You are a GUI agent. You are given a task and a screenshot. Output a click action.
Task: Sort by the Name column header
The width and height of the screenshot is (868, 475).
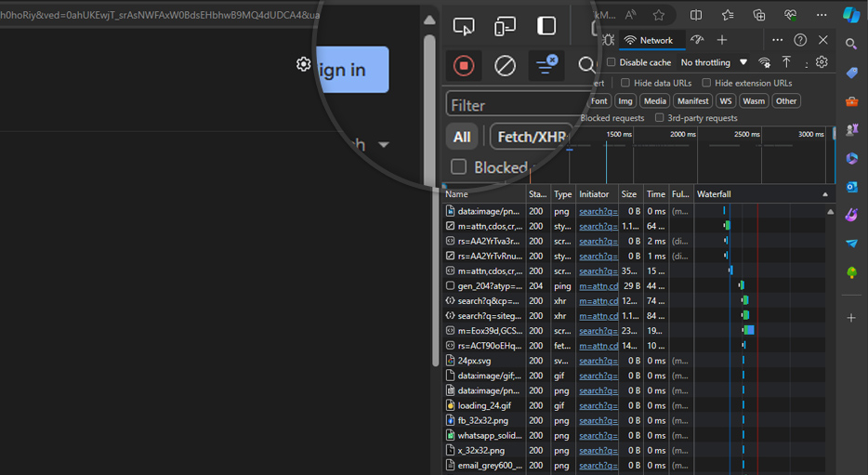click(x=484, y=194)
